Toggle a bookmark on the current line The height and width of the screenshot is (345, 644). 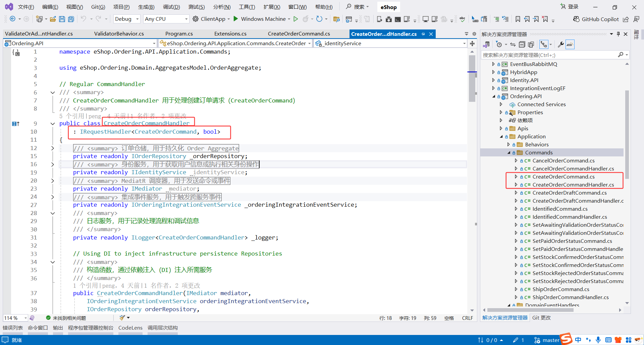[x=518, y=19]
